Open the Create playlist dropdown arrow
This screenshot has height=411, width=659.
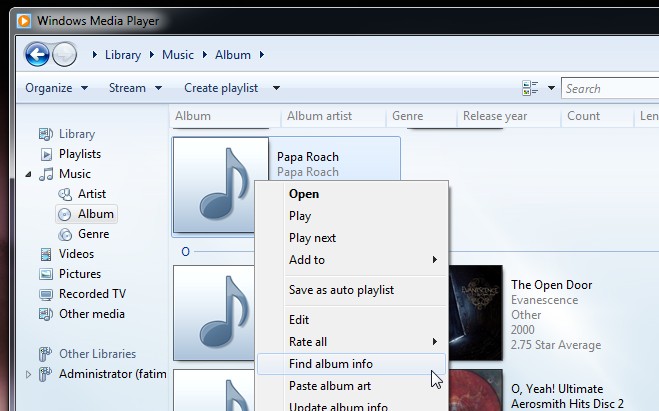(276, 88)
